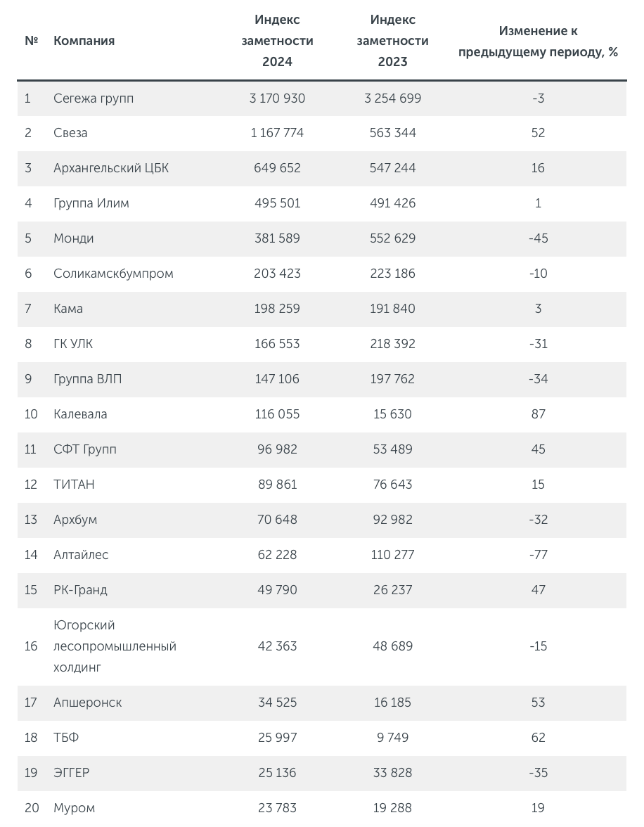Select the 2024 value 198 259

pos(278,309)
